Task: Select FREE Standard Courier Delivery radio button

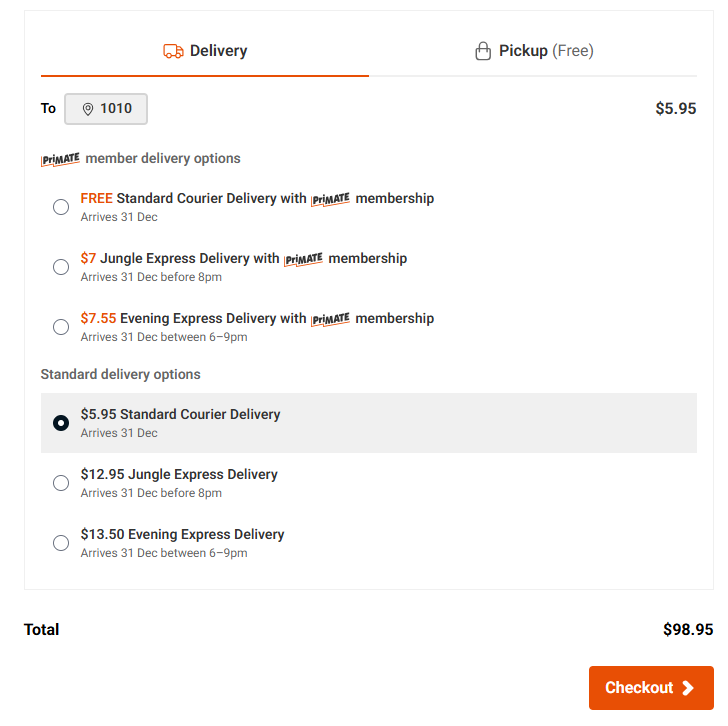Action: (61, 207)
